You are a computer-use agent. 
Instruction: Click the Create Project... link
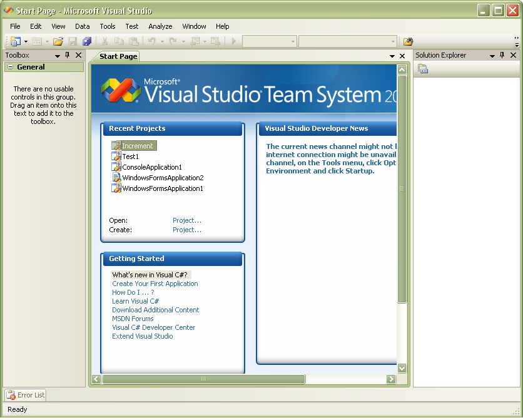(187, 230)
